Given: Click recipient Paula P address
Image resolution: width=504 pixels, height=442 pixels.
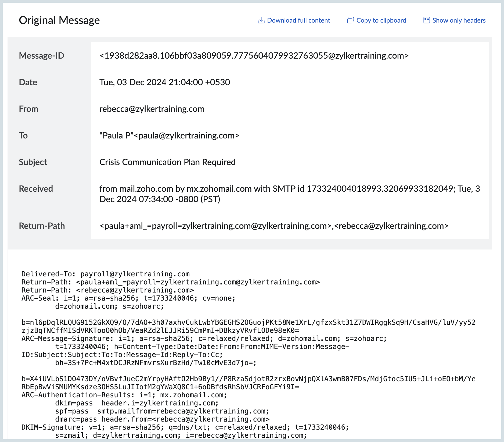Looking at the screenshot, I should 169,136.
